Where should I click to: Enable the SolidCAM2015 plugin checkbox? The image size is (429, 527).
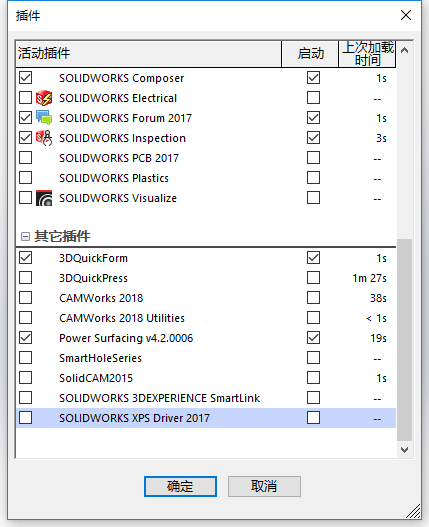tap(26, 378)
